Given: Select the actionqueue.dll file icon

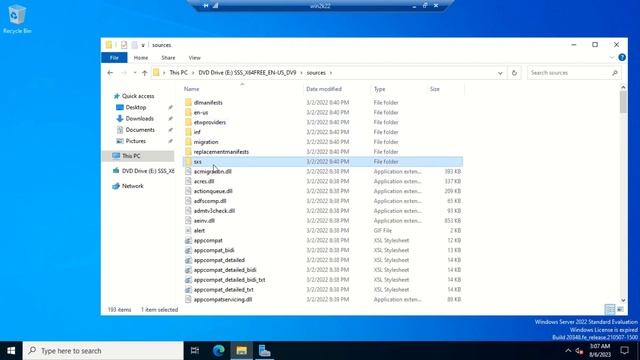Looking at the screenshot, I should 188,191.
